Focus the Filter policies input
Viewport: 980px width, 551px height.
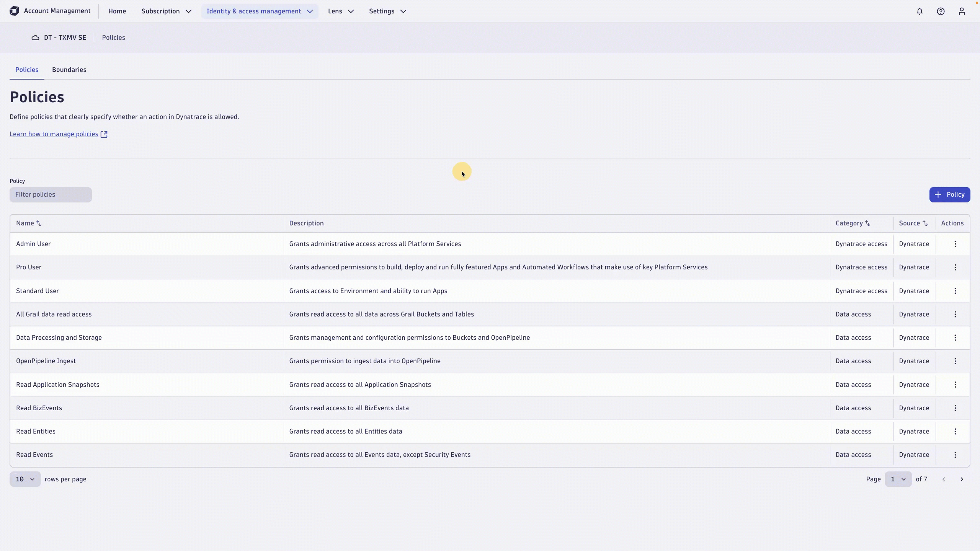[x=51, y=195]
